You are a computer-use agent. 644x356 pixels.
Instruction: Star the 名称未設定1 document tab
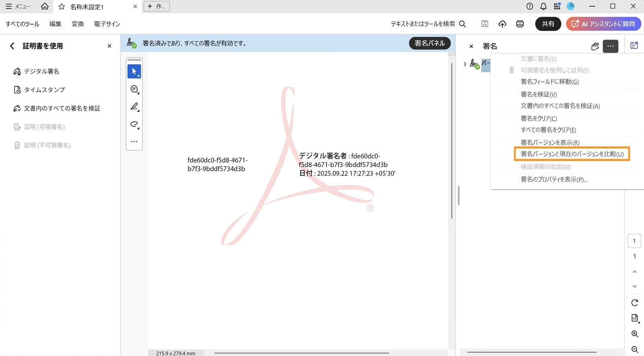tap(62, 6)
